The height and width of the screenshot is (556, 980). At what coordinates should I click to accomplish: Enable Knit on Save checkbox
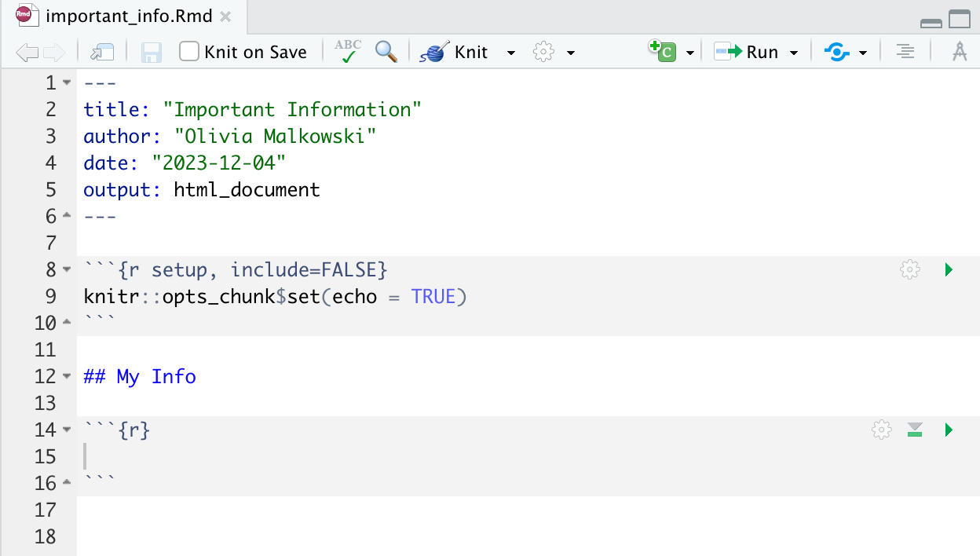pos(188,52)
